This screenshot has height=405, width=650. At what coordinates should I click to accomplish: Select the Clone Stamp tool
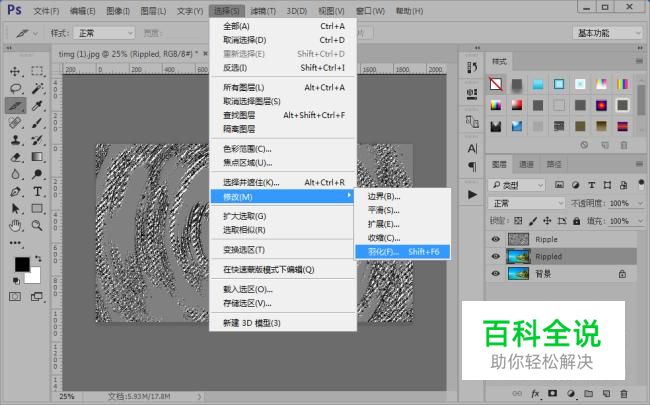tap(15, 140)
